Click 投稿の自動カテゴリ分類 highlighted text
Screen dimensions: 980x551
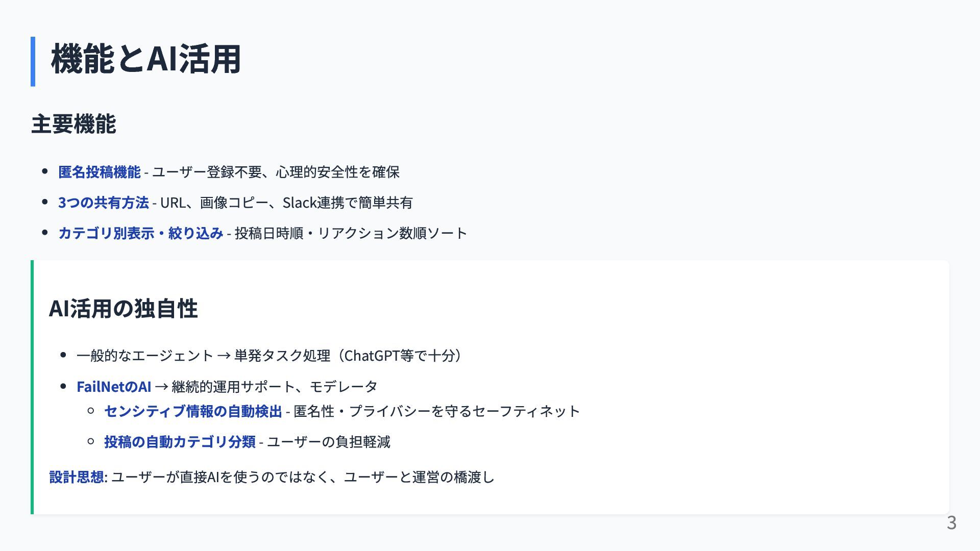click(180, 442)
